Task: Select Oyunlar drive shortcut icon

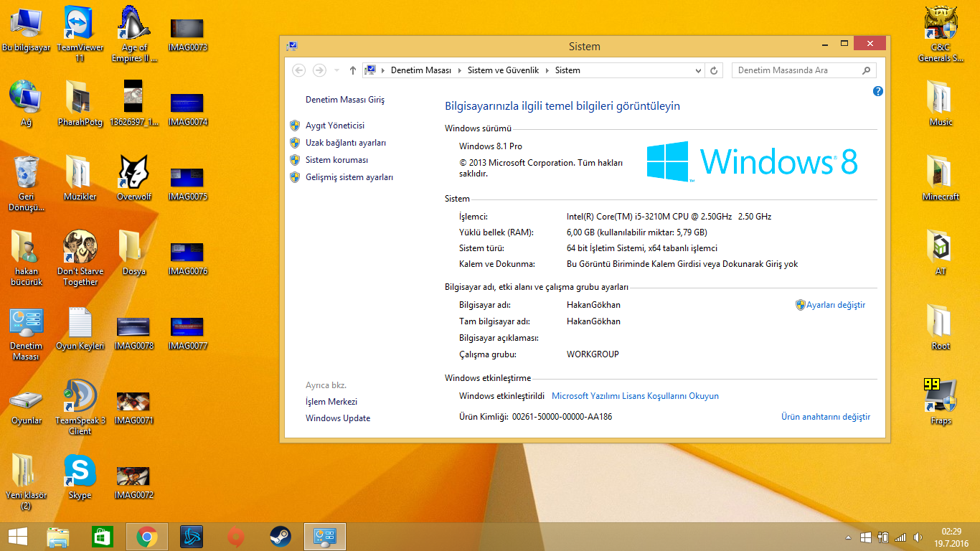Action: coord(27,405)
